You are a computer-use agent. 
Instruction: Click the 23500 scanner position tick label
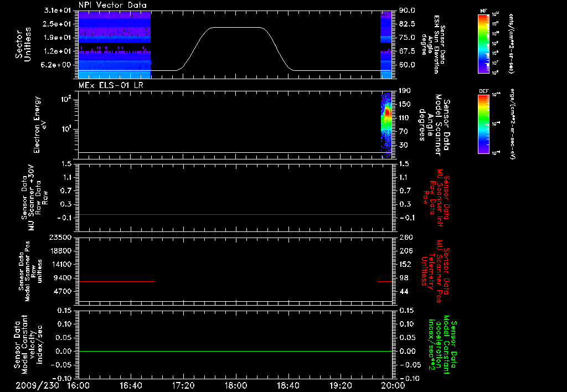click(x=60, y=237)
